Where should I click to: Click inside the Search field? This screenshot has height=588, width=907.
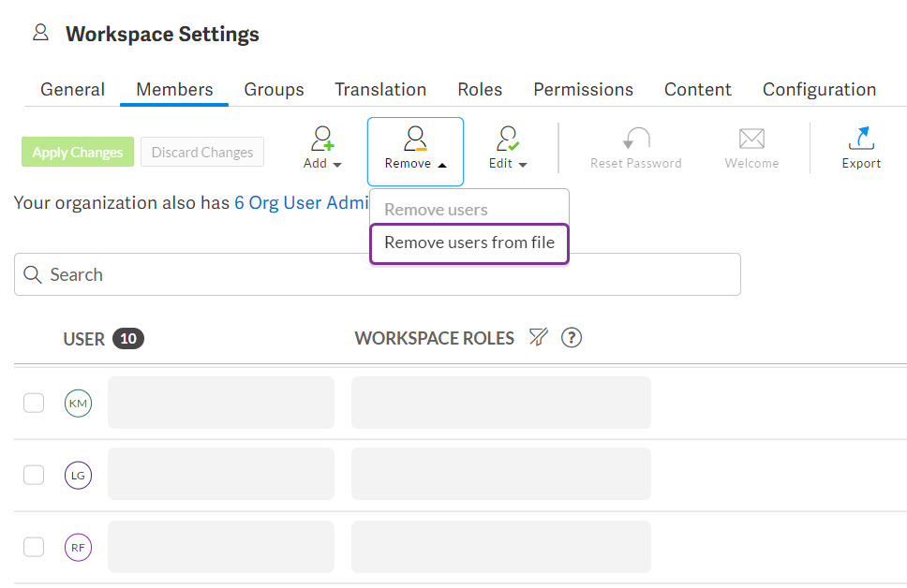click(375, 274)
